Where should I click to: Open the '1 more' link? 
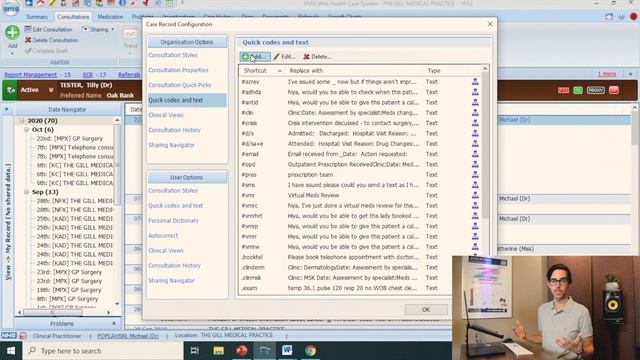[607, 74]
